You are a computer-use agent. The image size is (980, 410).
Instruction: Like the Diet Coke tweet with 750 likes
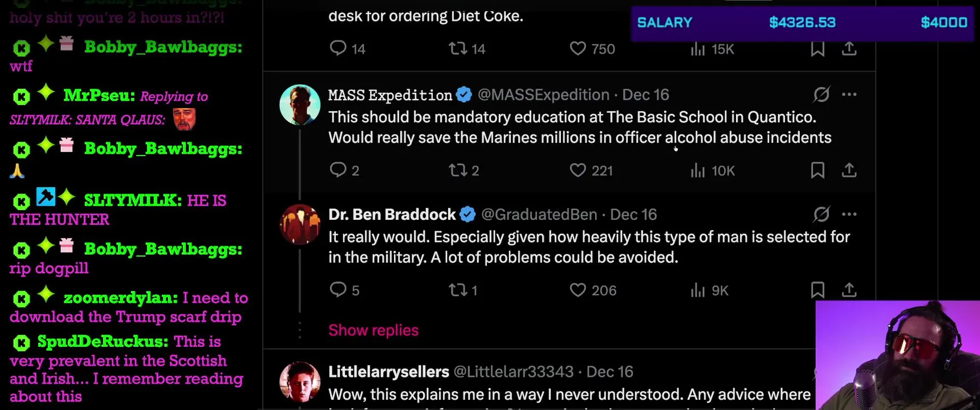pyautogui.click(x=578, y=48)
